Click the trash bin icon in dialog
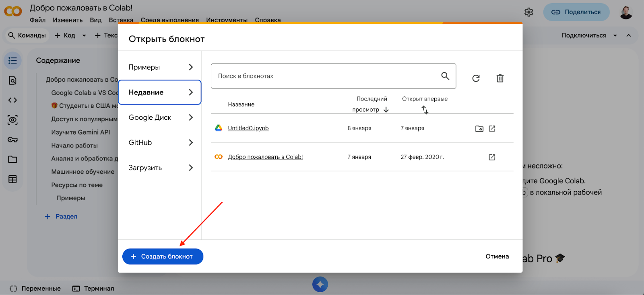 [x=500, y=78]
